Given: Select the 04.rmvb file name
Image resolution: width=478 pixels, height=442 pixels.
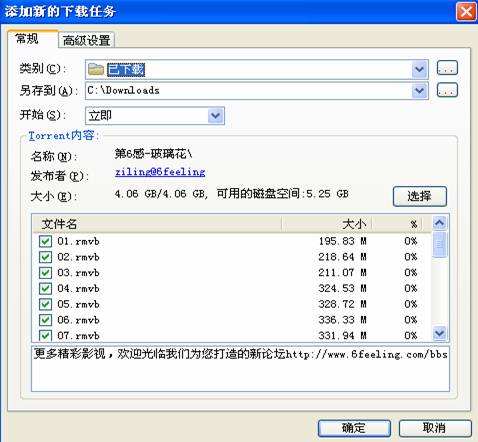Looking at the screenshot, I should click(x=78, y=288).
